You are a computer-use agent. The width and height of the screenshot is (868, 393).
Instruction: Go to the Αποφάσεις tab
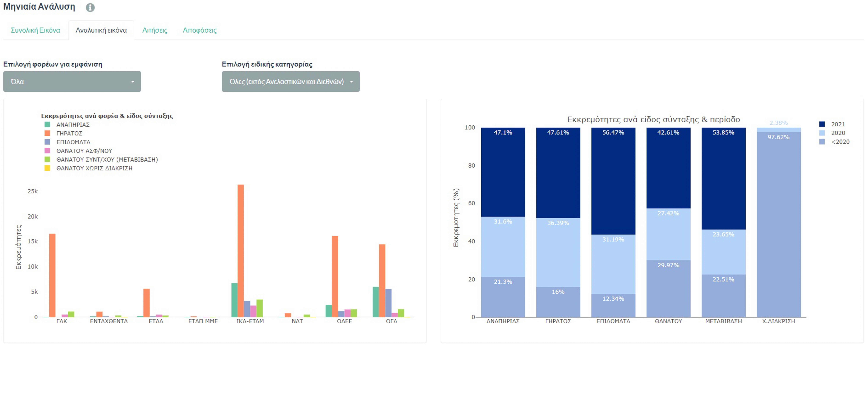(200, 30)
